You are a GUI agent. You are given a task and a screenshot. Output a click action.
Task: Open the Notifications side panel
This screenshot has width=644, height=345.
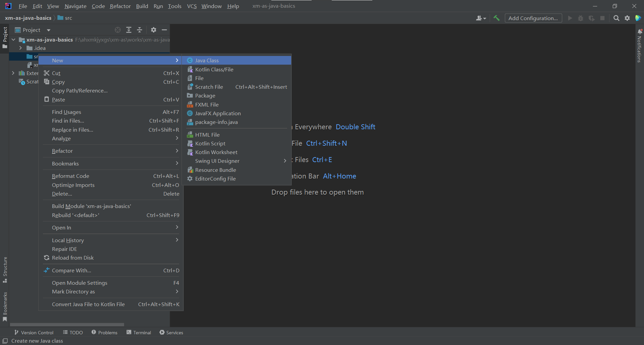(x=640, y=46)
